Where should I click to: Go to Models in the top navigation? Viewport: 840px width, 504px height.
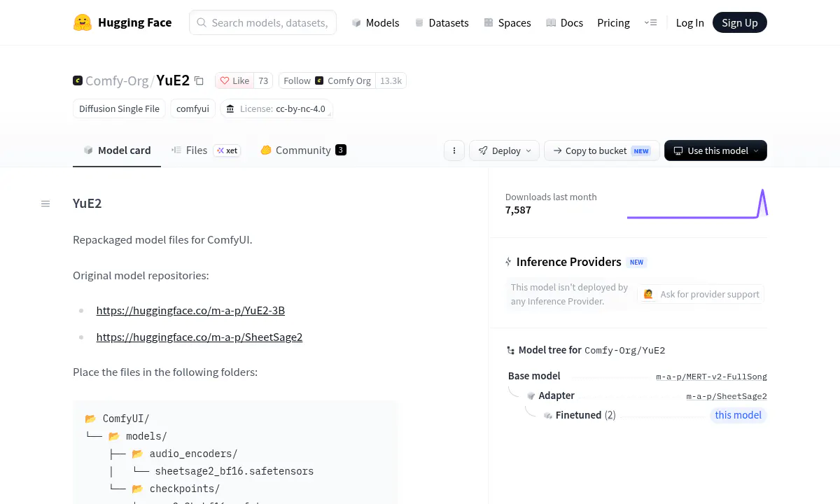point(375,22)
